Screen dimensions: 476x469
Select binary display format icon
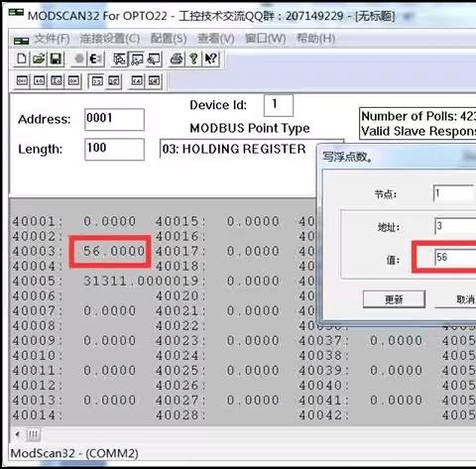pos(22,81)
